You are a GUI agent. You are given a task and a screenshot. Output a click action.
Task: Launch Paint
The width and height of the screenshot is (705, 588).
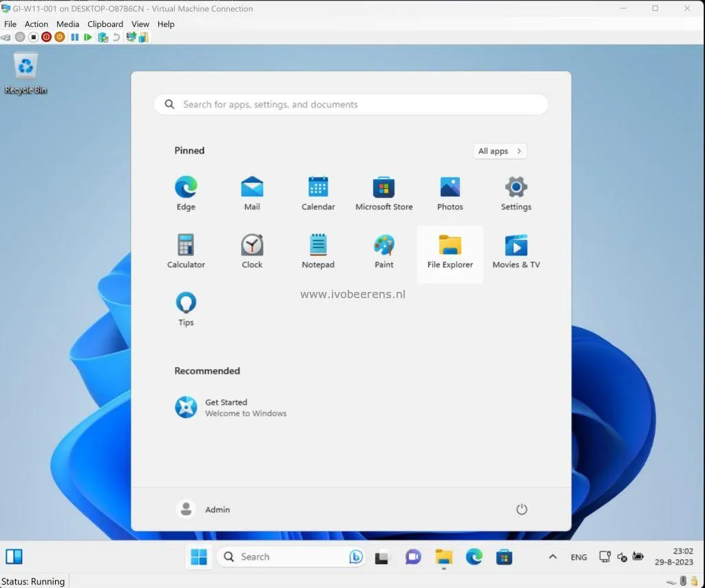tap(384, 252)
